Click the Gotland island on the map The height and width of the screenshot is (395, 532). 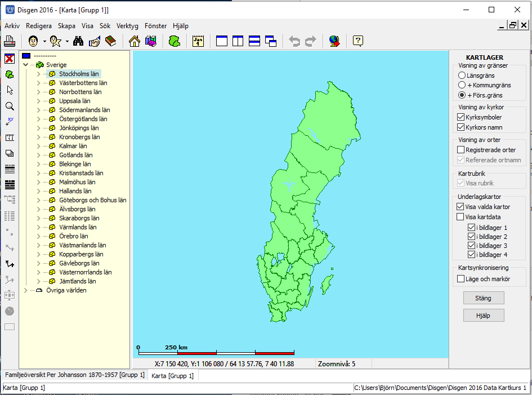click(327, 285)
